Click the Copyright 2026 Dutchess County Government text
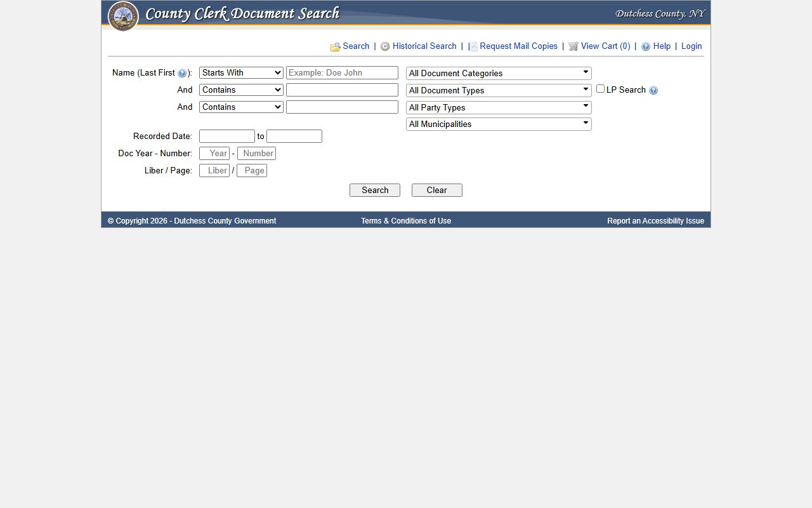Screen dimensions: 812x508 pyautogui.click(x=192, y=221)
